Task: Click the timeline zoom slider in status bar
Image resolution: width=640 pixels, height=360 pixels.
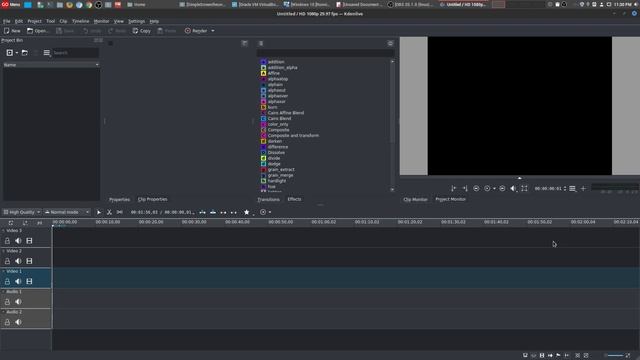Action: 615,356
